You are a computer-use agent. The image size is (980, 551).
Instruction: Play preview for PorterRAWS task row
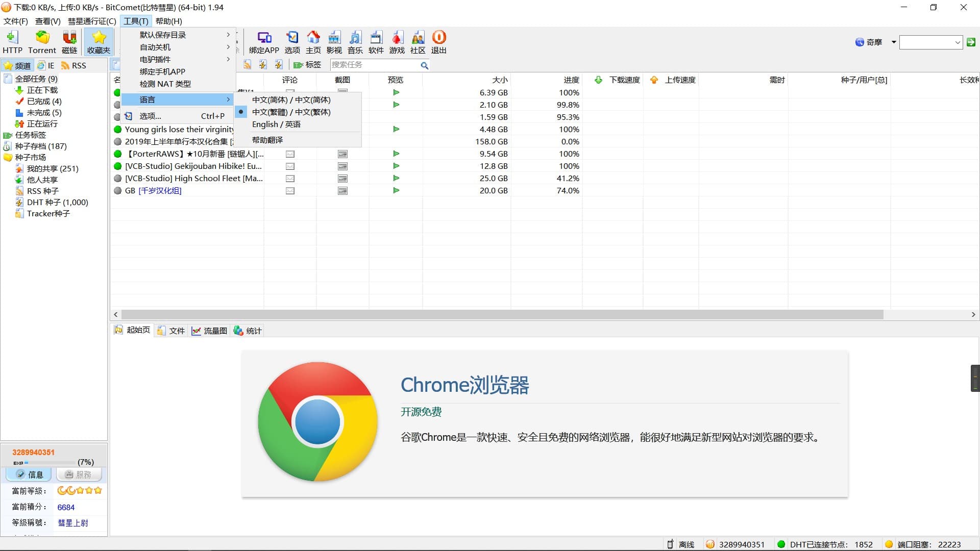coord(396,154)
